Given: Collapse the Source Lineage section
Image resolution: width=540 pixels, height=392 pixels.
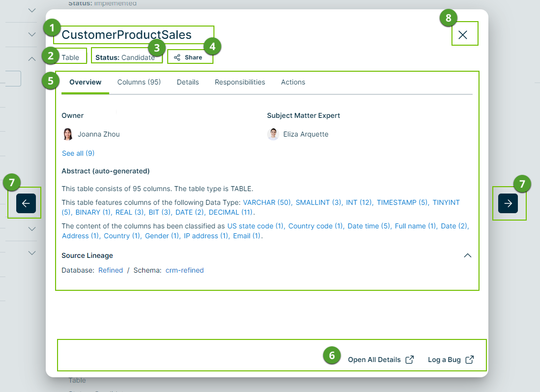Looking at the screenshot, I should click(468, 255).
